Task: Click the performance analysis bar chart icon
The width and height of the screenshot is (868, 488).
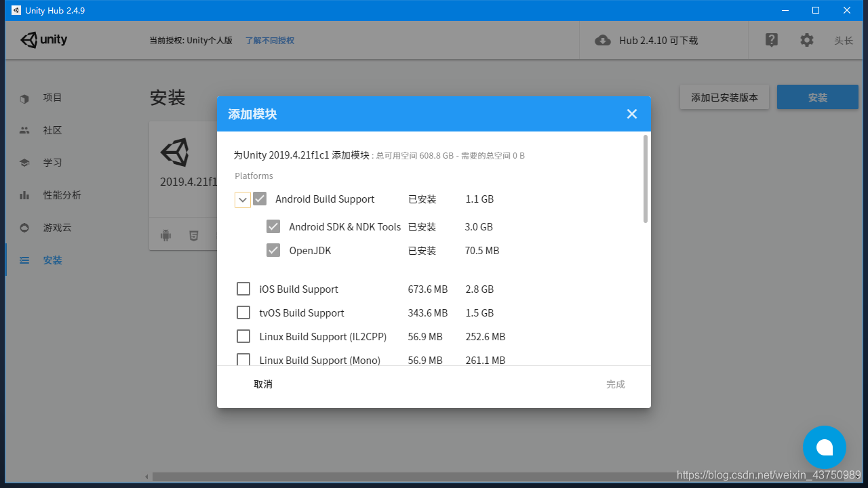Action: click(x=24, y=195)
